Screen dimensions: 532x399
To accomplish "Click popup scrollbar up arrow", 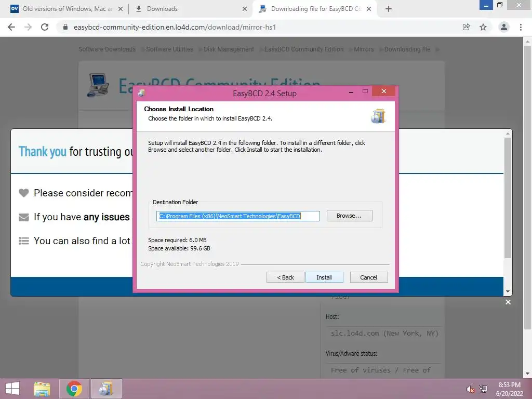I will pos(508,134).
